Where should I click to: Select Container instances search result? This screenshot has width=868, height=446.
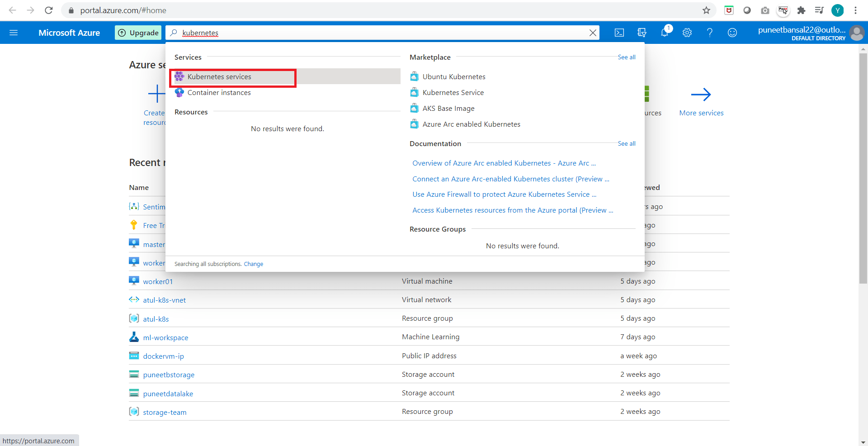point(219,93)
